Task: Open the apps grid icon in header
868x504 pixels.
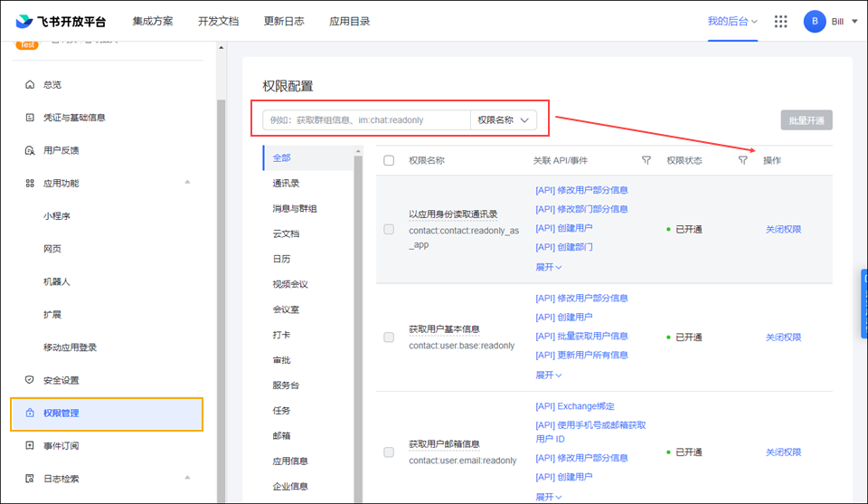Action: (x=781, y=21)
